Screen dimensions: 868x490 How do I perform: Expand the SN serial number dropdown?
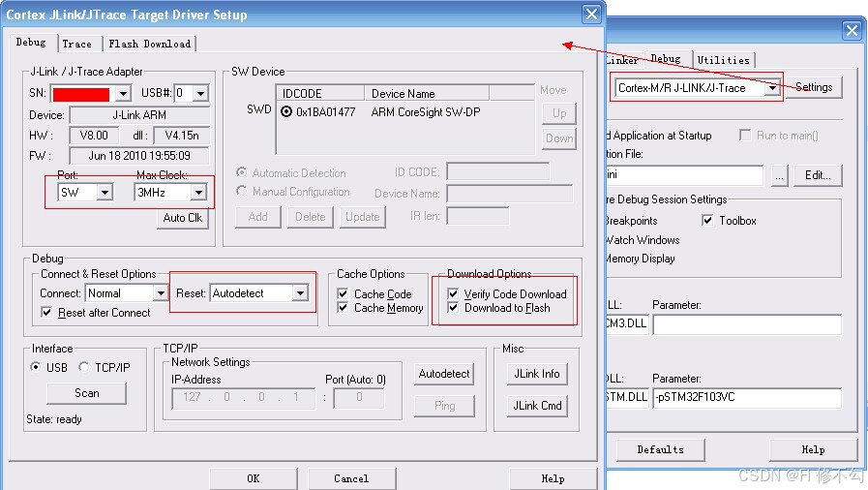point(123,93)
